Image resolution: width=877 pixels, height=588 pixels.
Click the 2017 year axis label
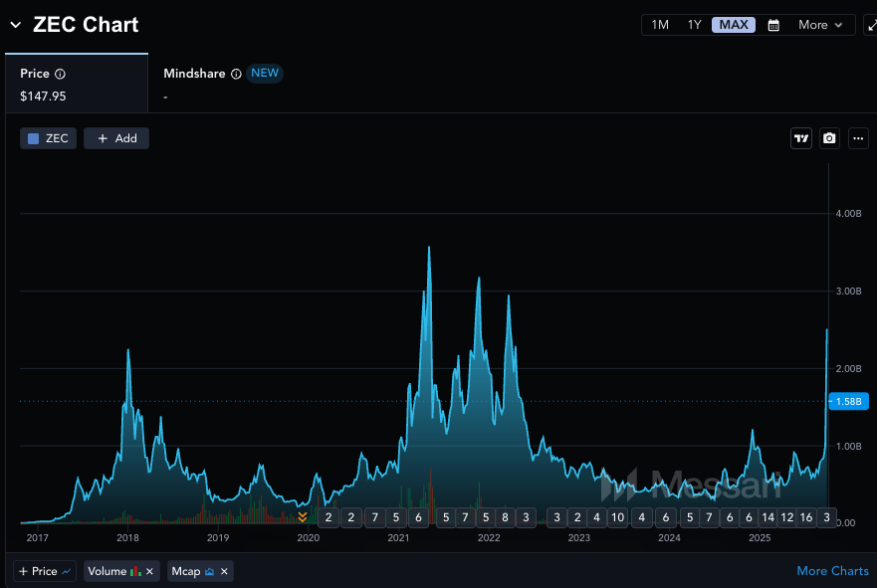pyautogui.click(x=38, y=537)
